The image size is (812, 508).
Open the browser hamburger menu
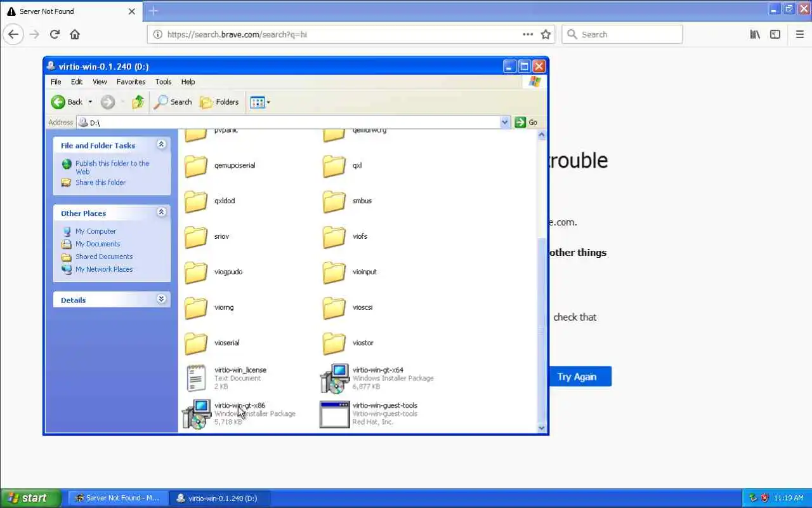800,34
